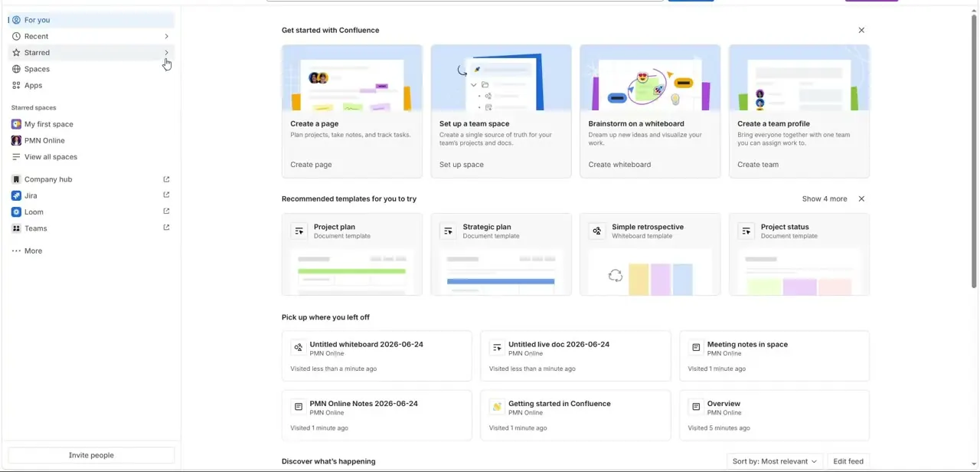The width and height of the screenshot is (980, 472).
Task: Click the Project plan document icon
Action: pos(299,231)
